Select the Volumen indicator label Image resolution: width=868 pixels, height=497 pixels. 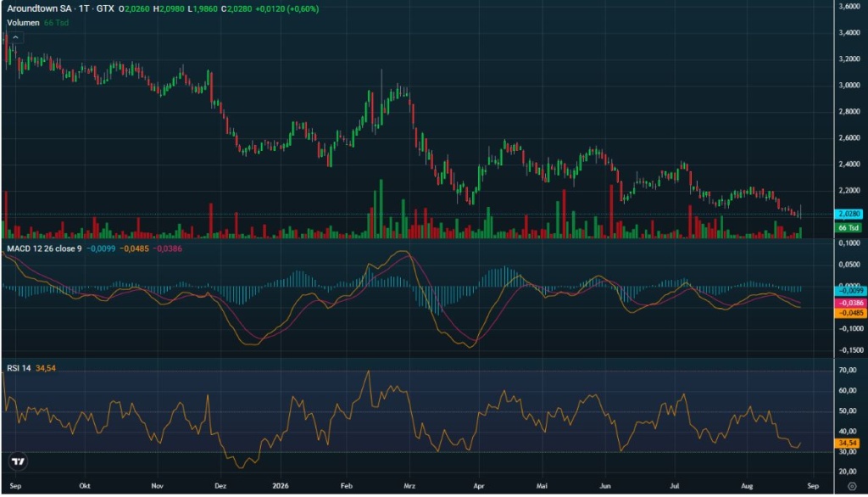click(x=23, y=23)
